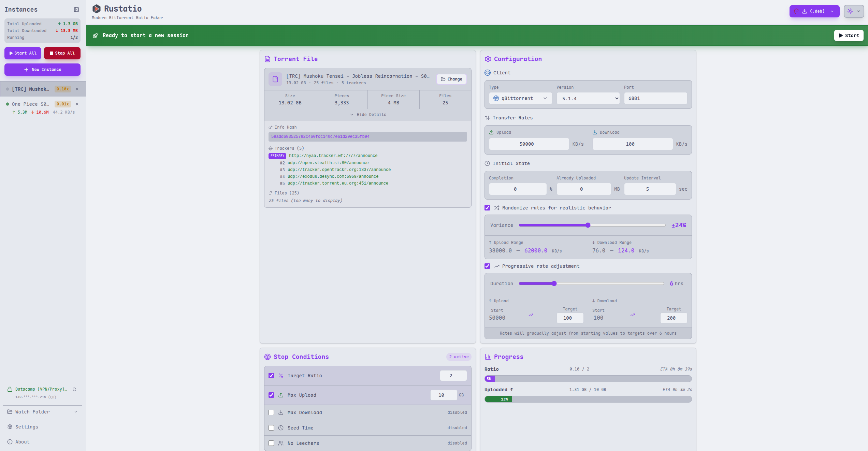The width and height of the screenshot is (868, 451).
Task: Click the shuffle icon beside Randomize rates
Action: pos(497,208)
